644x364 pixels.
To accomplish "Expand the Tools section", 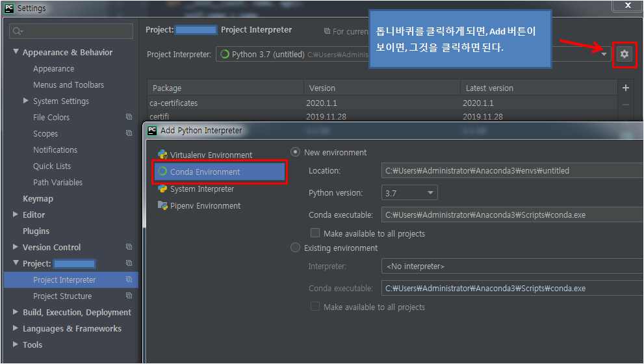I will click(16, 344).
